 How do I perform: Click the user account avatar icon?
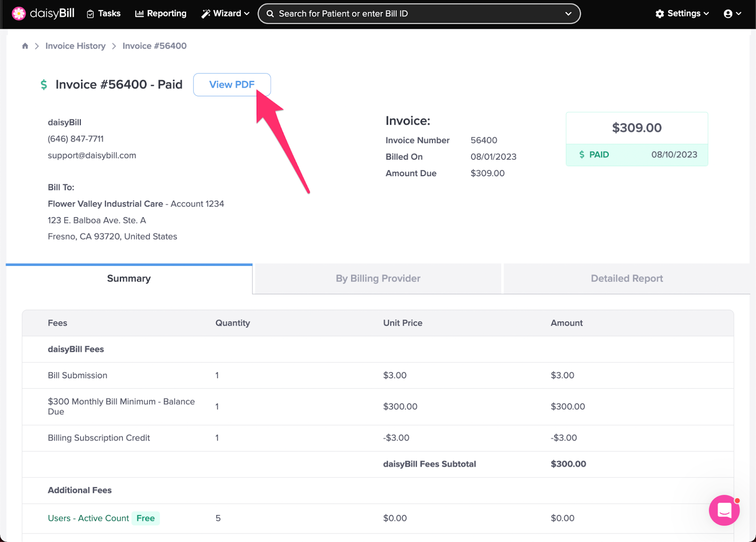point(728,14)
